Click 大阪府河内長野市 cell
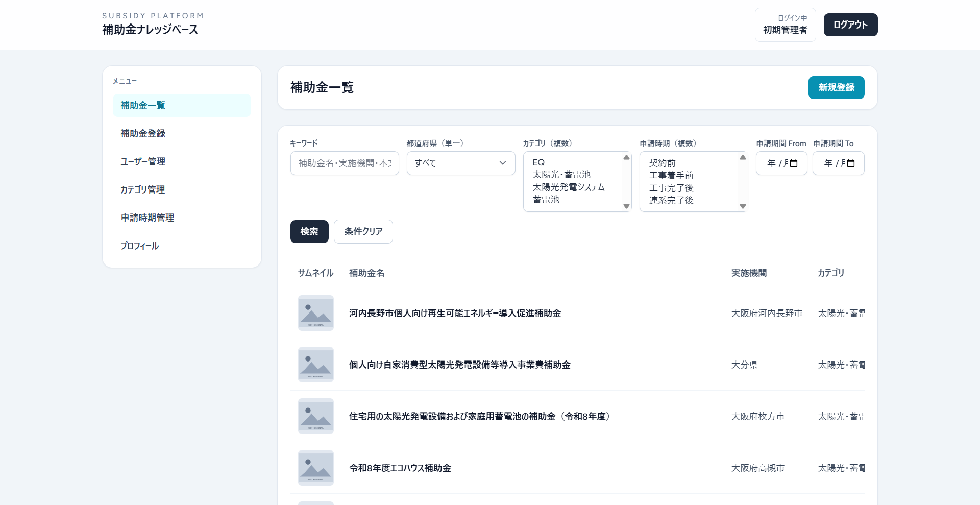 767,313
